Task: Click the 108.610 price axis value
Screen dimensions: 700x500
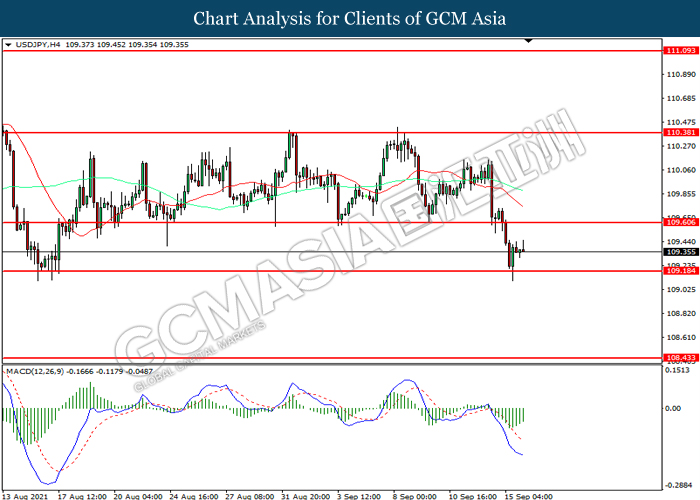Action: (x=681, y=338)
